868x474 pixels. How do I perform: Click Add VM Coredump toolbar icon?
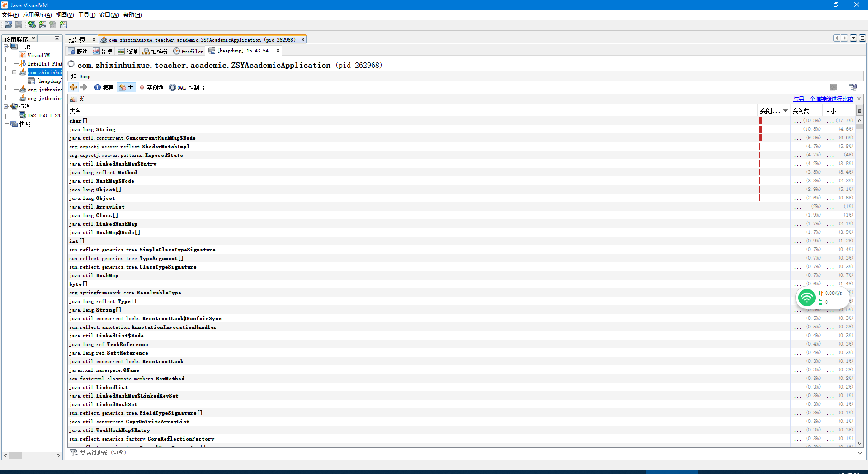click(x=63, y=24)
